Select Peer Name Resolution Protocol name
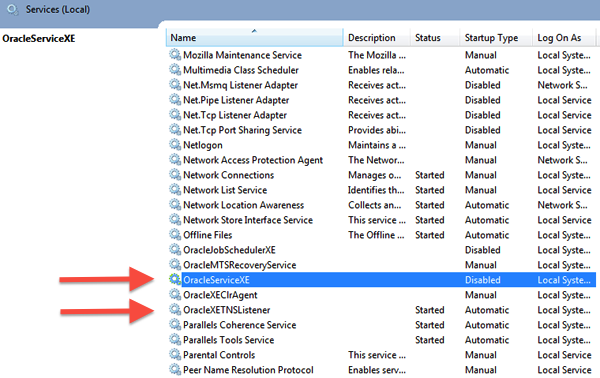 pos(248,370)
